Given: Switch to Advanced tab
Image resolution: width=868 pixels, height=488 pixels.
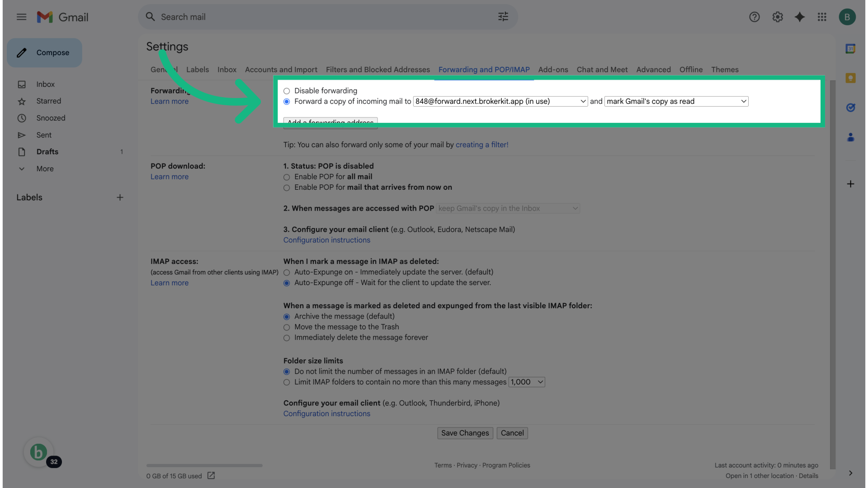Looking at the screenshot, I should (x=653, y=70).
